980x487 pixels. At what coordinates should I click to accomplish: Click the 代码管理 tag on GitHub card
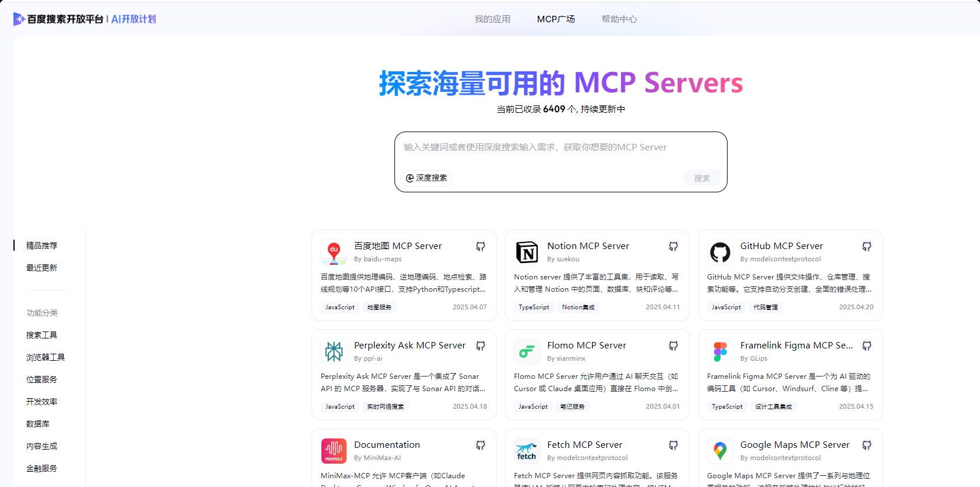pos(766,307)
